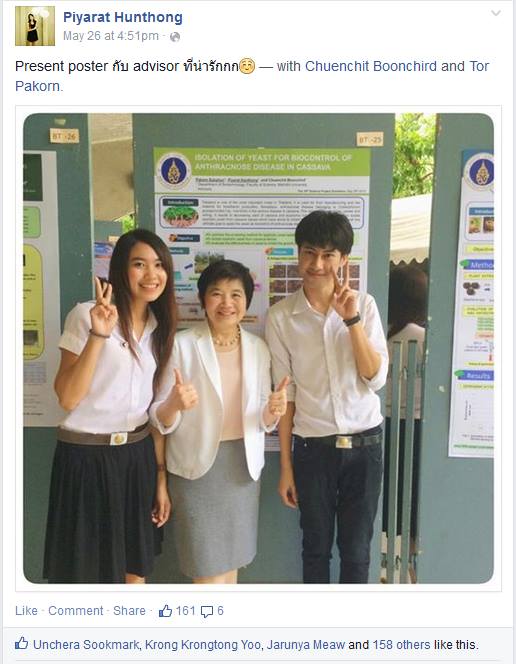
Task: Share this post
Action: point(129,611)
